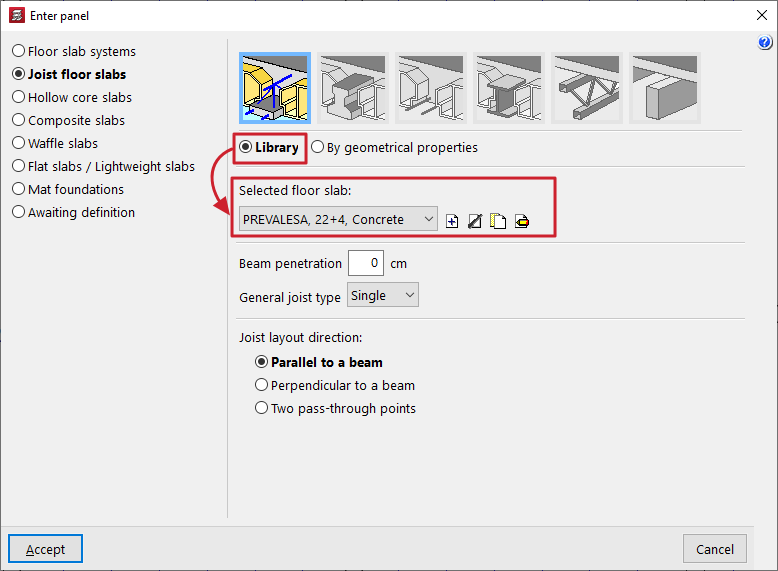Screen dimensions: 778x571
Task: Select Floor slab systems option
Action: (x=74, y=51)
